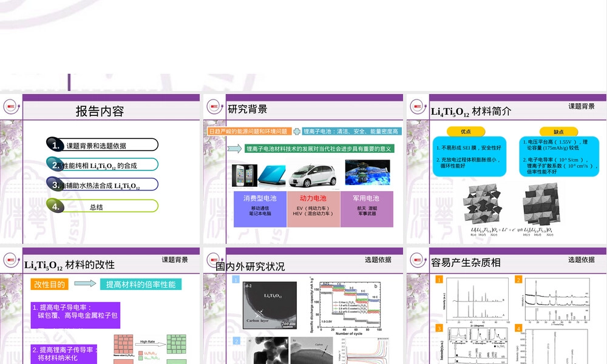
Task: Click the disadvantages box about 电压平台高
Action: (x=559, y=157)
